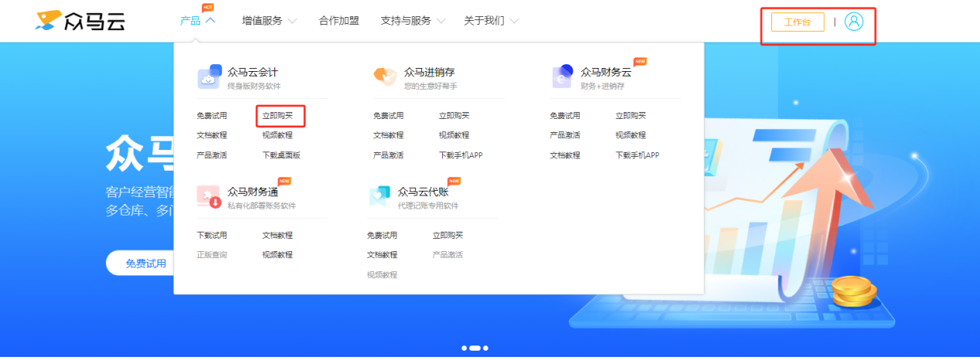Open the 工作台 workbench button

pos(798,22)
